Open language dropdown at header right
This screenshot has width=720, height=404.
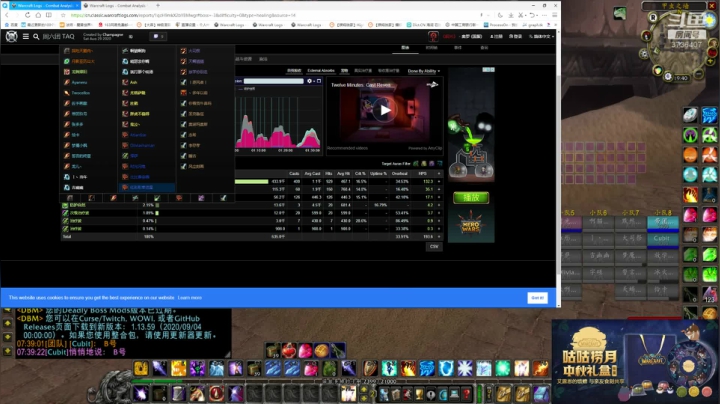(541, 36)
